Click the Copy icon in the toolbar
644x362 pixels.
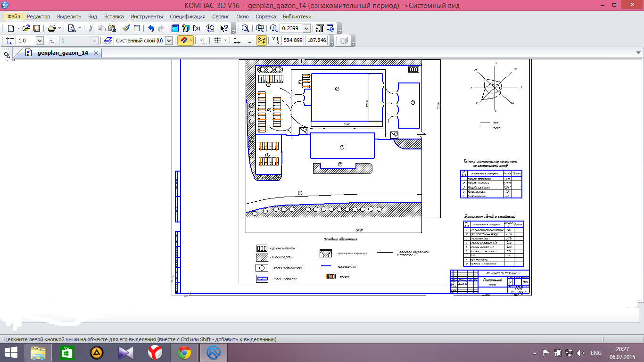point(102,28)
